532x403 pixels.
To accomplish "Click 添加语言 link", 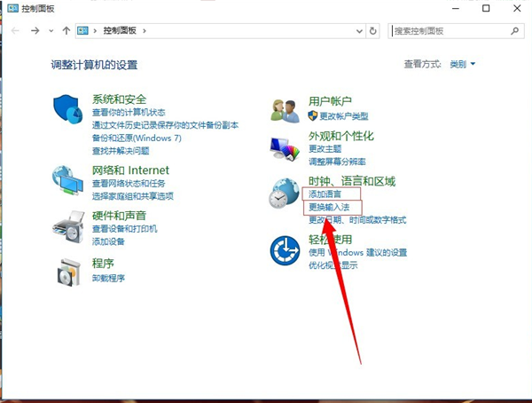I will tap(325, 194).
